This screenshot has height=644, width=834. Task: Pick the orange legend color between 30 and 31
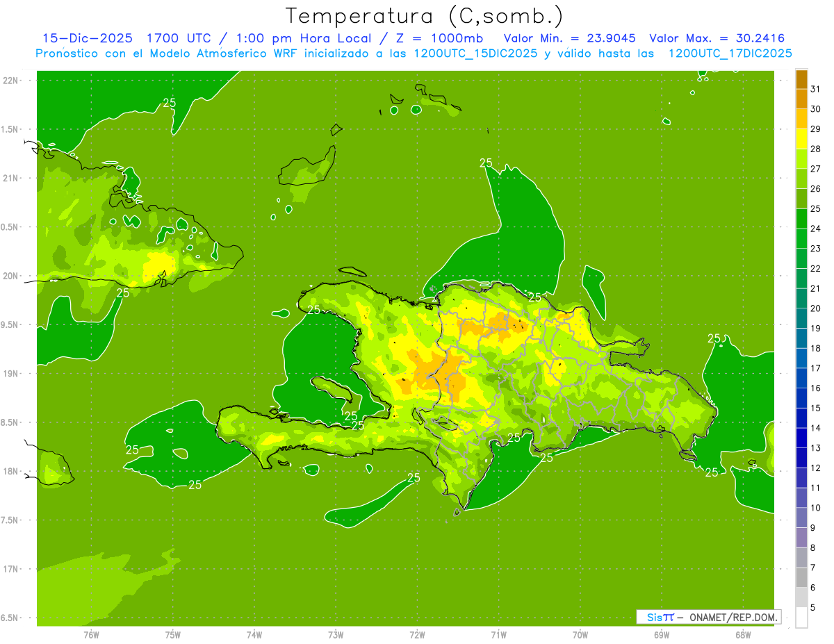(x=801, y=99)
